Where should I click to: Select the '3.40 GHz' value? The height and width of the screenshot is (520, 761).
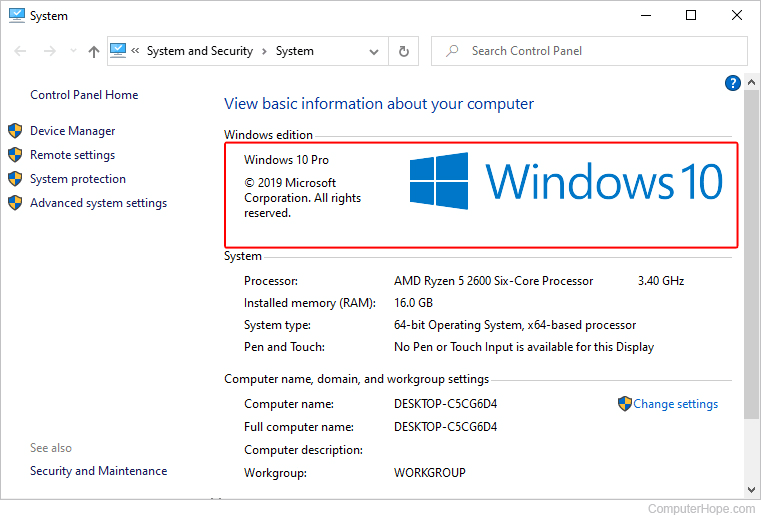[x=661, y=281]
